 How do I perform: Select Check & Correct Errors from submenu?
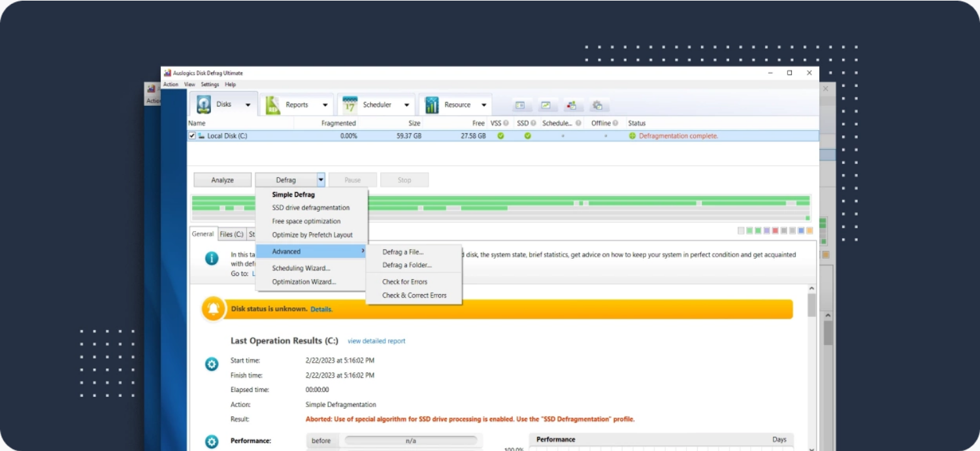click(416, 295)
